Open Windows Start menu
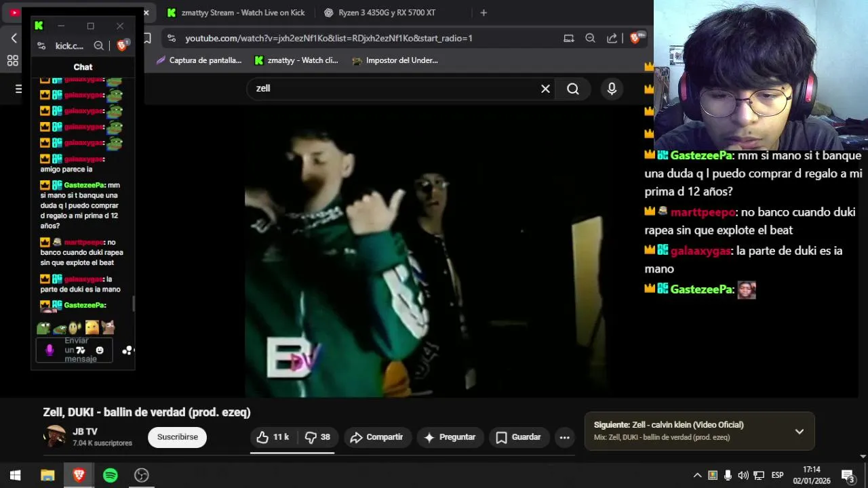The width and height of the screenshot is (868, 488). click(x=15, y=475)
